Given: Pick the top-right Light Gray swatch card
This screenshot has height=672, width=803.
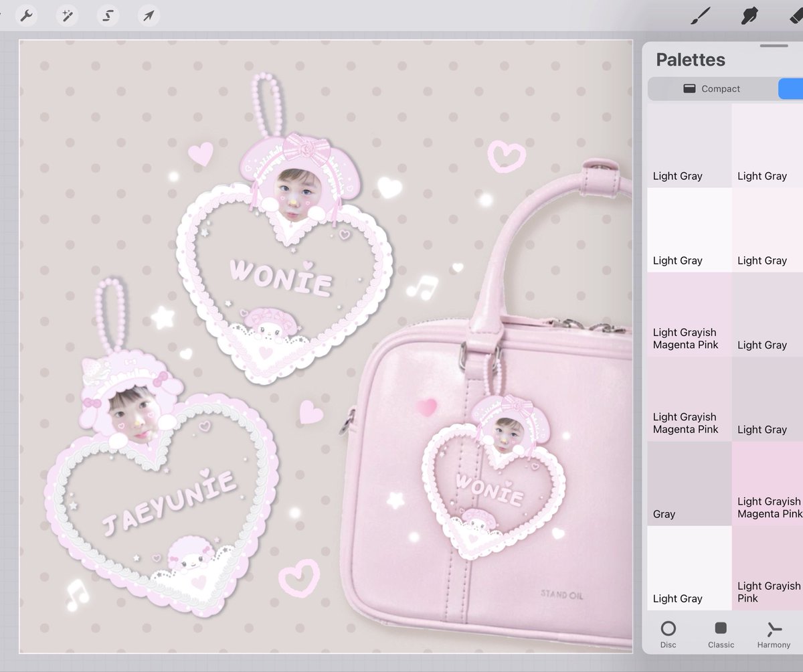Looking at the screenshot, I should click(768, 145).
